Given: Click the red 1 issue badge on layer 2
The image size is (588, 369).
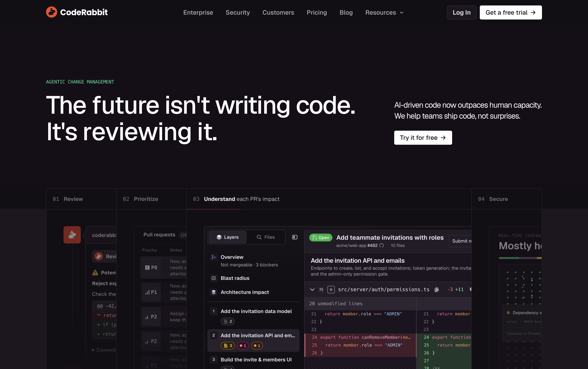Looking at the screenshot, I should pos(243,346).
